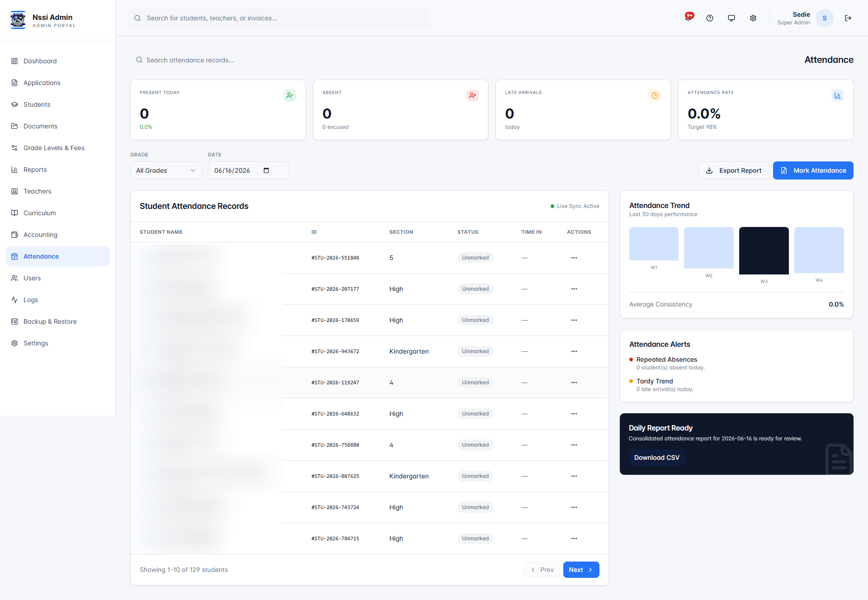Open the Curriculum section

57,213
